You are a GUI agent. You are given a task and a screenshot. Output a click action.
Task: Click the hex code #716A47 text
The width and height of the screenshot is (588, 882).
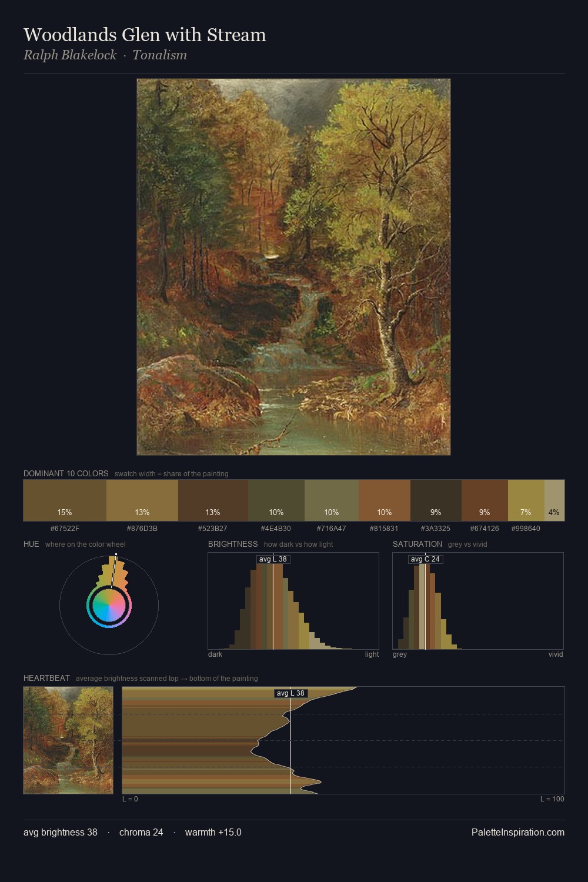coord(332,528)
